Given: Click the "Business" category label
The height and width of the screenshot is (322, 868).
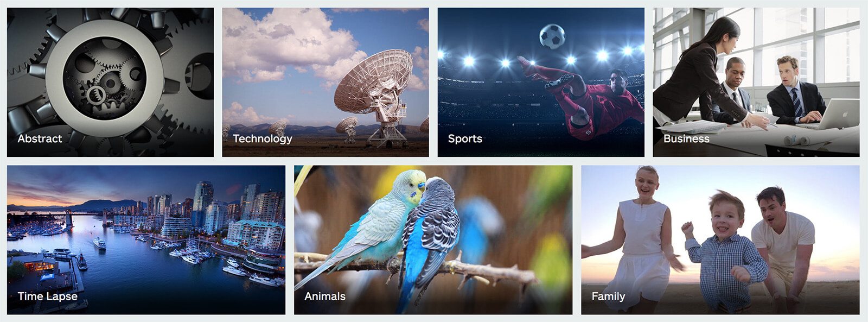Looking at the screenshot, I should coord(686,138).
